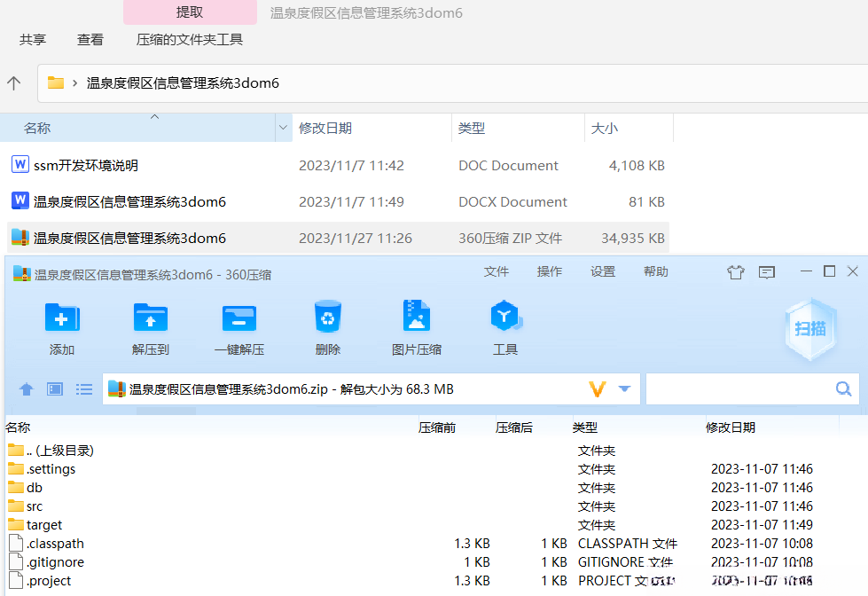Click the search magnifier icon in 360压缩

tap(844, 388)
